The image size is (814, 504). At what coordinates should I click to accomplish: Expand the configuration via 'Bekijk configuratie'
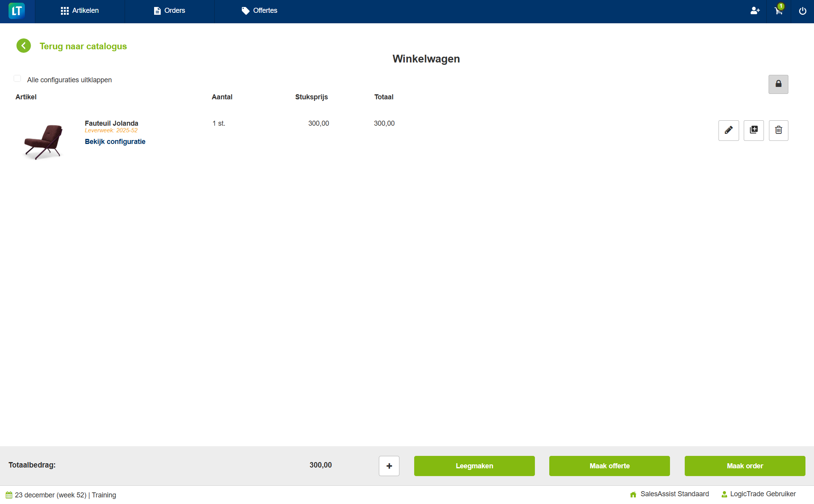click(x=115, y=141)
